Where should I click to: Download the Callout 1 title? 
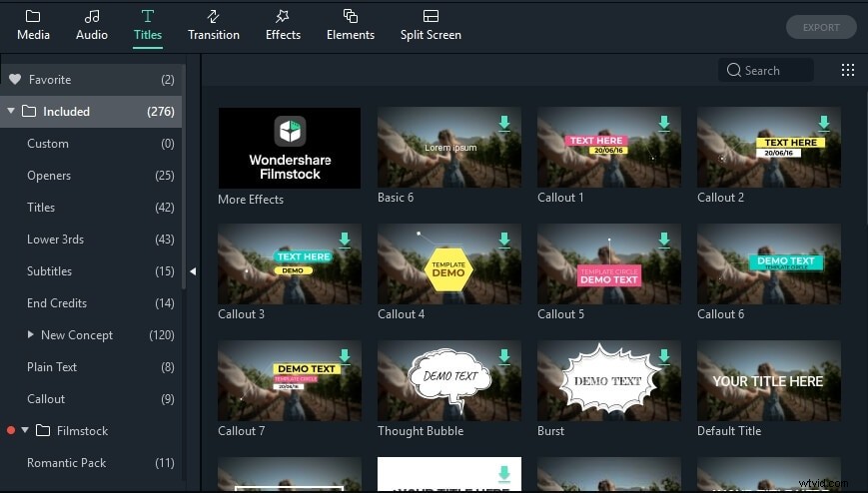click(x=664, y=123)
